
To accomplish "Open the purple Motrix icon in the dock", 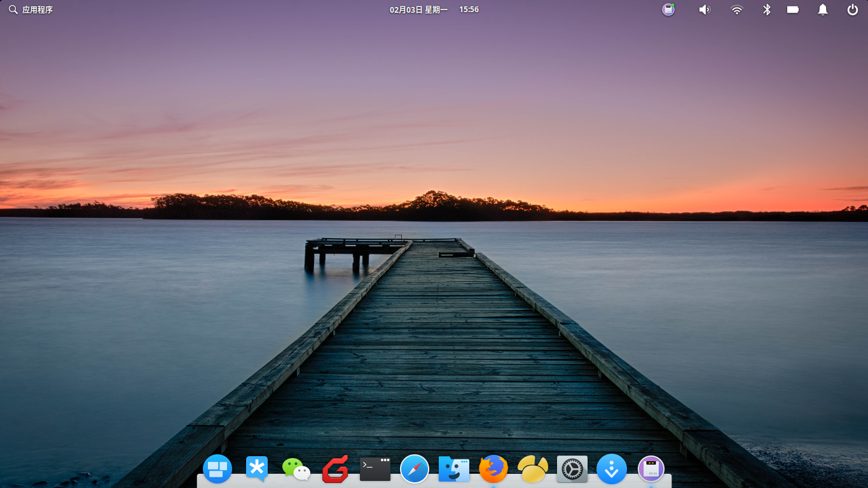I will click(x=651, y=470).
